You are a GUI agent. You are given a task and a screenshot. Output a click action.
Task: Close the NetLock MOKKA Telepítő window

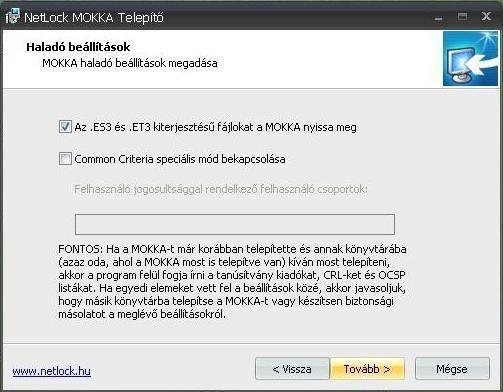486,16
